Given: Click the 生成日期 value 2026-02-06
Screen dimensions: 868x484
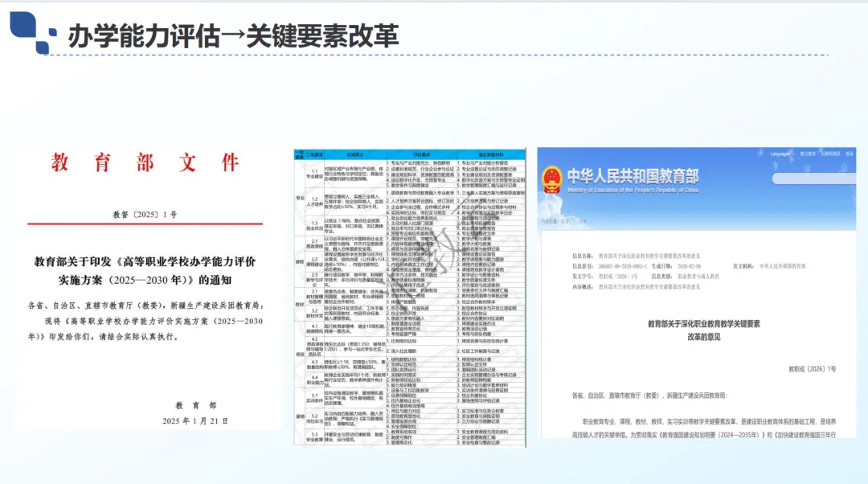Looking at the screenshot, I should pyautogui.click(x=690, y=266).
